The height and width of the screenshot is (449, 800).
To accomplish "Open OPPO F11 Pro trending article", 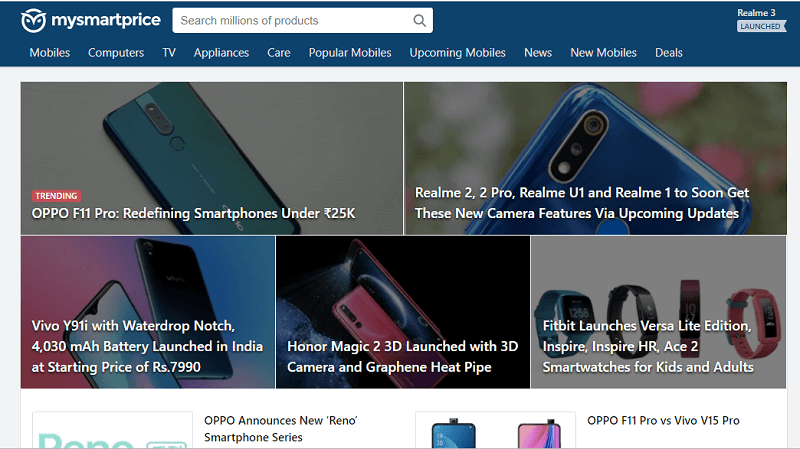I will (x=194, y=213).
